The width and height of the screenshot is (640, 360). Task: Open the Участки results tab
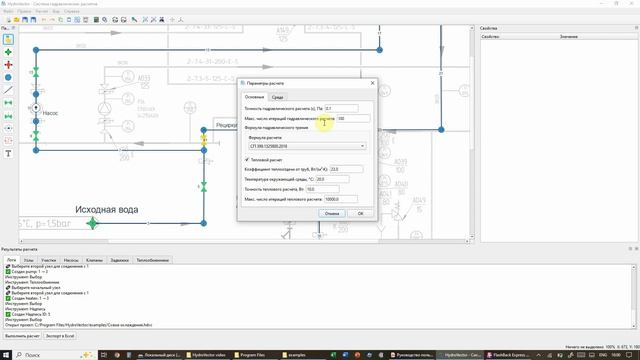click(49, 260)
